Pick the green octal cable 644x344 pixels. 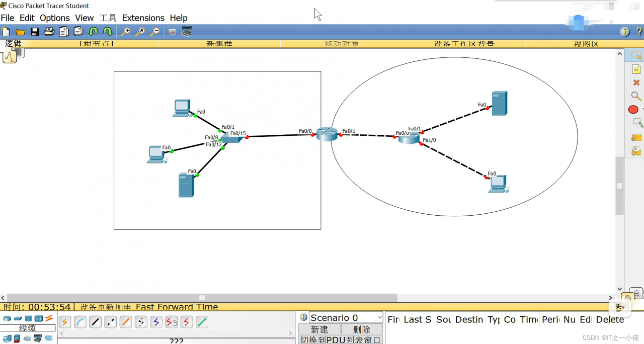(x=202, y=322)
